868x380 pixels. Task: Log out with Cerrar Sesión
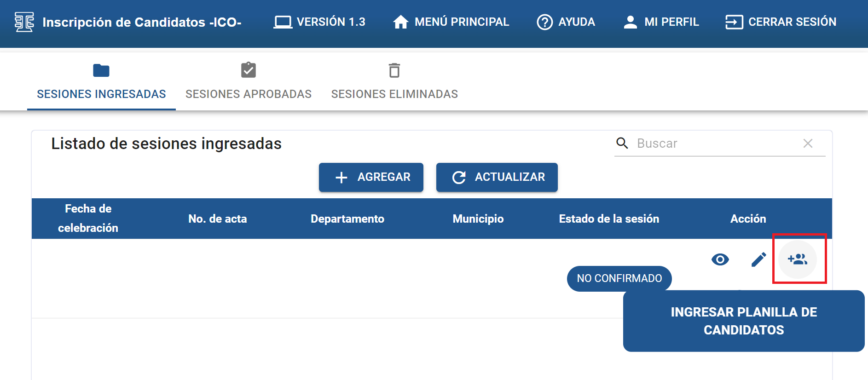pyautogui.click(x=781, y=22)
